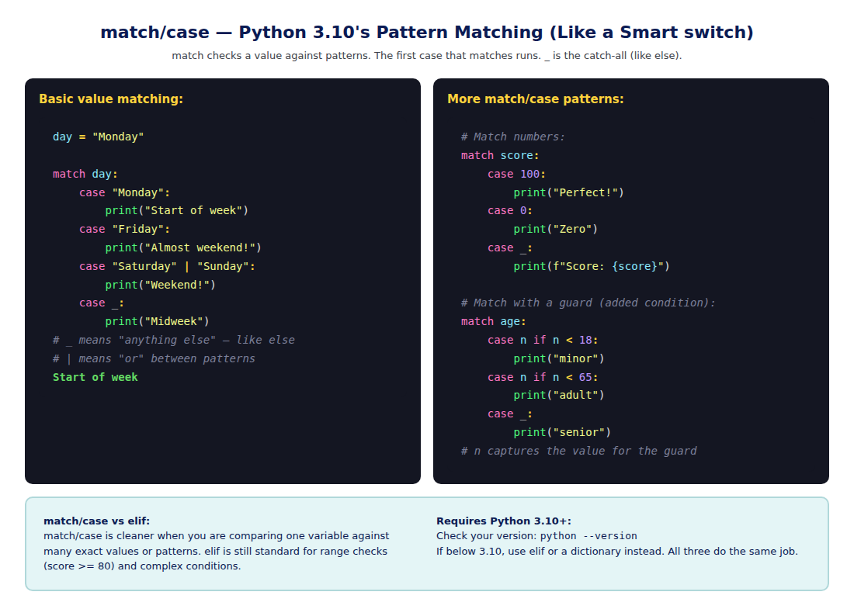Click the case "Saturday" | "Sunday": line
Viewport: 854px width, 616px height.
click(167, 266)
